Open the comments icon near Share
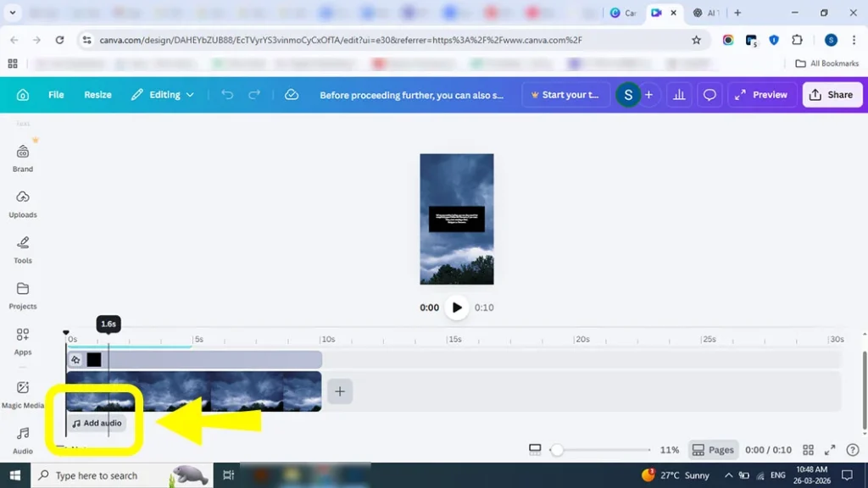 709,94
